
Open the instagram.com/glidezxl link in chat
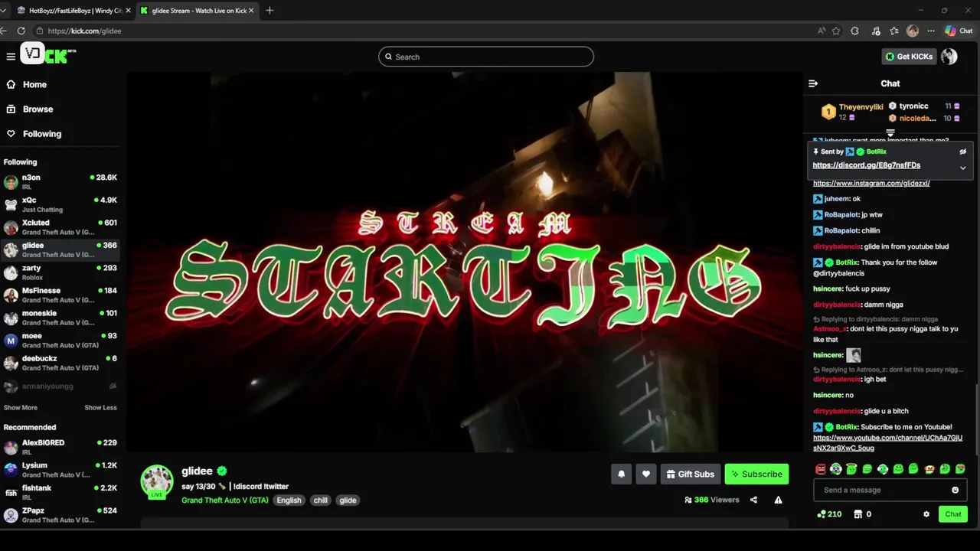871,184
